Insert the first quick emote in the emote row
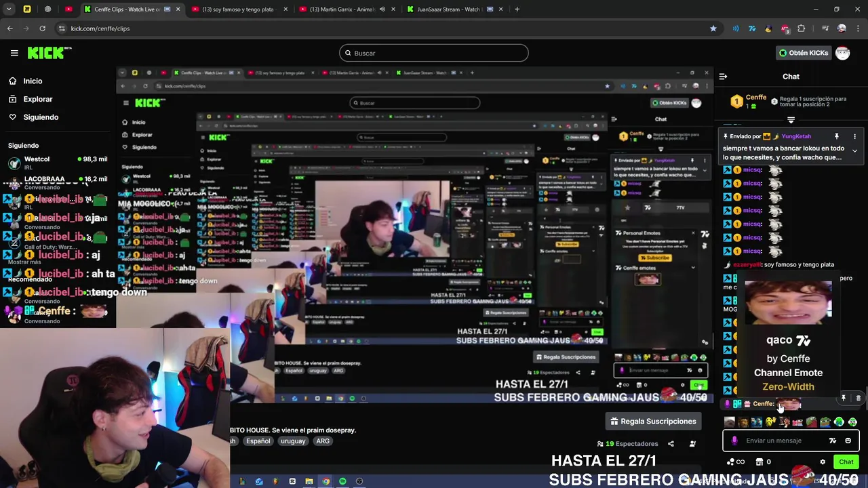Image resolution: width=868 pixels, height=488 pixels. [x=730, y=422]
